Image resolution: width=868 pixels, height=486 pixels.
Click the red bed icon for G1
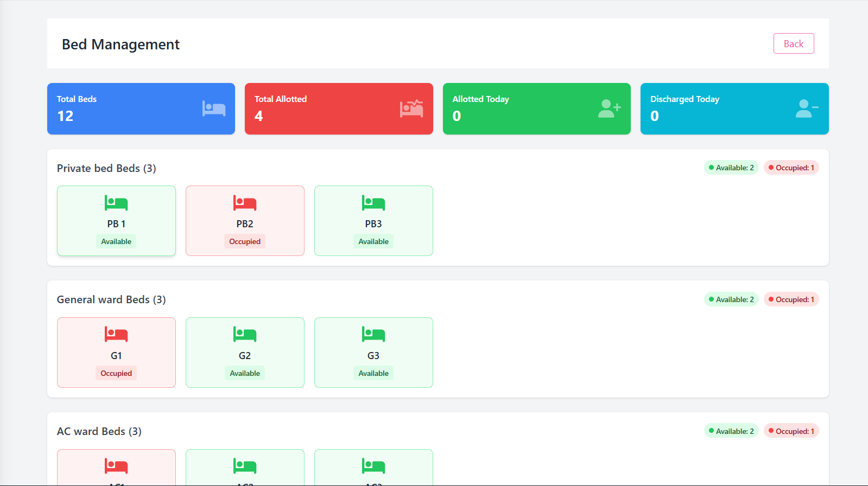point(116,335)
